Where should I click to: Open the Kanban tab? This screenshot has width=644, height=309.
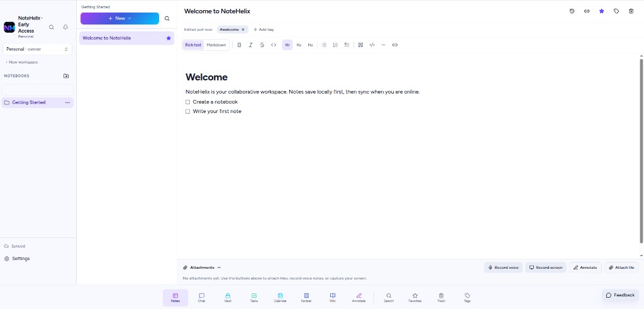(x=306, y=298)
